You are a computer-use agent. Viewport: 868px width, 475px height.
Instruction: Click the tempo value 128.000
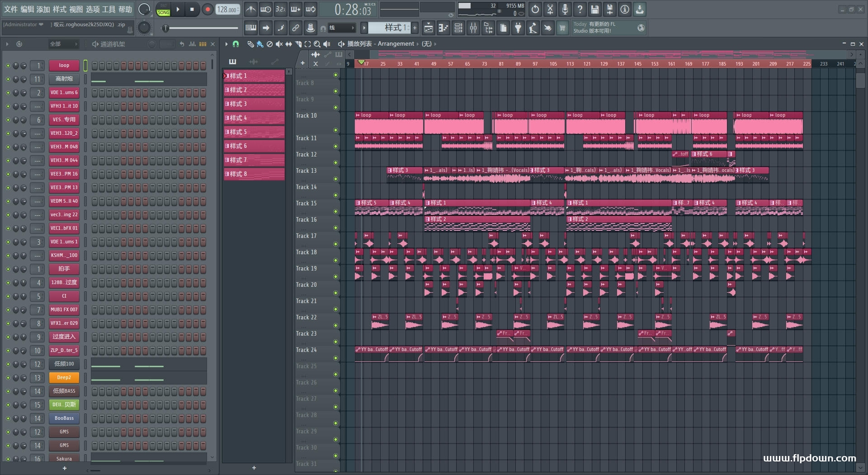[x=227, y=9]
